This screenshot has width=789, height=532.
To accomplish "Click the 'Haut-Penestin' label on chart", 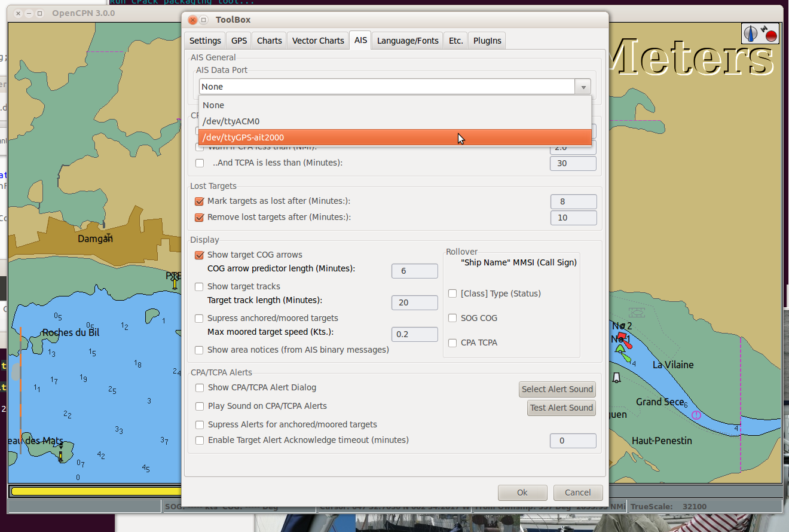I will tap(662, 441).
